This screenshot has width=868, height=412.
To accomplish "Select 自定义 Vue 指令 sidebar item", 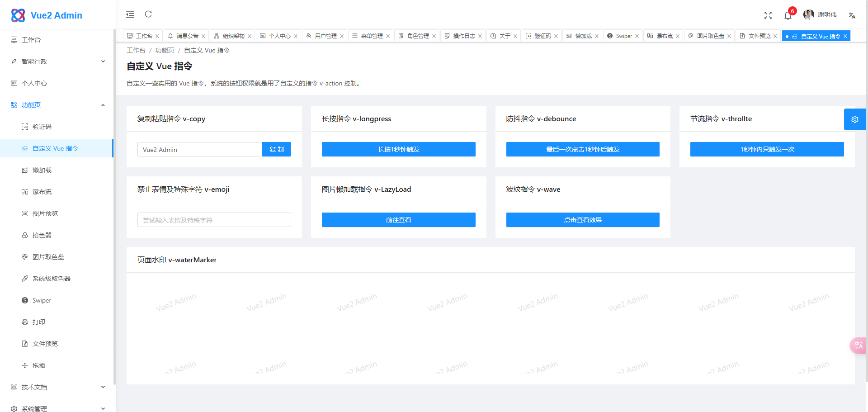I will (57, 148).
